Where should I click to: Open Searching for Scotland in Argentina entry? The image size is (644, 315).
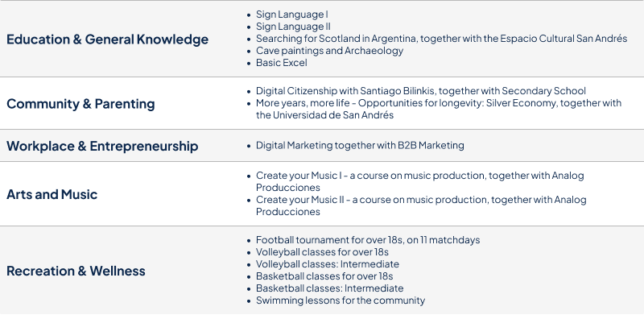coord(441,39)
